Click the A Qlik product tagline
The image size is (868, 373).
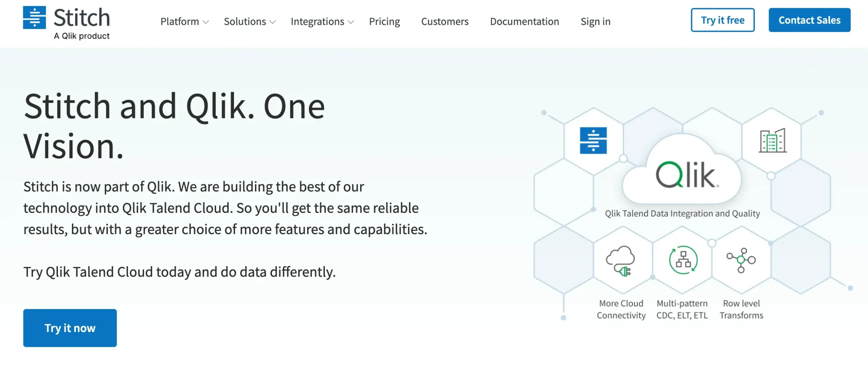(x=82, y=36)
